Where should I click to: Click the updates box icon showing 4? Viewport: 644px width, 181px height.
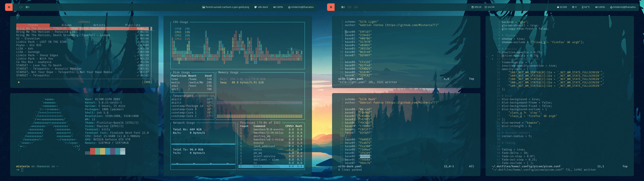click(573, 7)
